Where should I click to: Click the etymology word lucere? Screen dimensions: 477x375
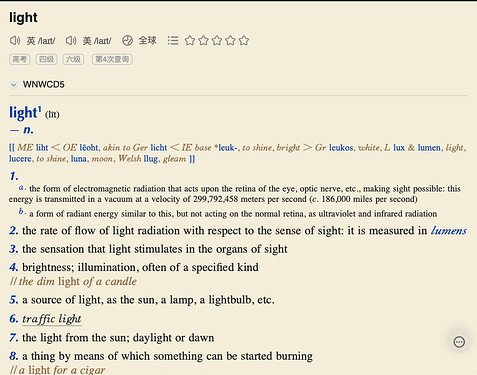pyautogui.click(x=20, y=159)
